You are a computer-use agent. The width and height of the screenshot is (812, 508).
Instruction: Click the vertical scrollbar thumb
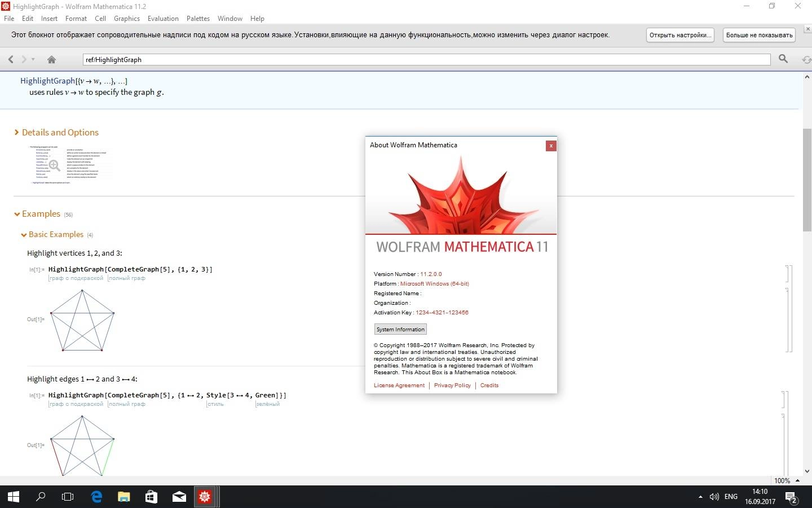[807, 179]
